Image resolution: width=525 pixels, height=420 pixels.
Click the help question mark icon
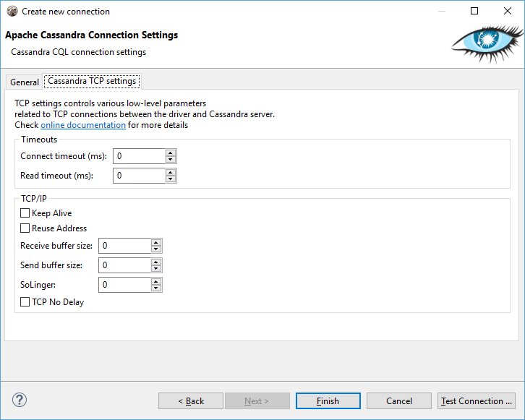20,400
